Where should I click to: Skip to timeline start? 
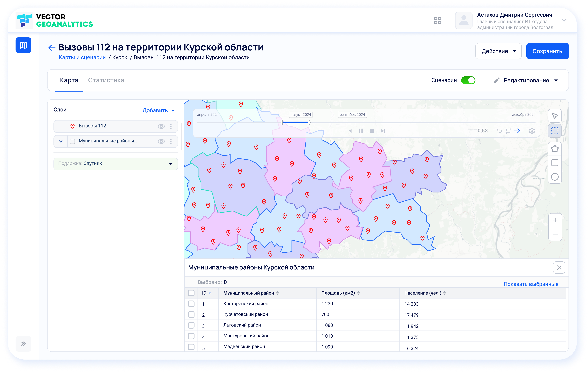(350, 131)
